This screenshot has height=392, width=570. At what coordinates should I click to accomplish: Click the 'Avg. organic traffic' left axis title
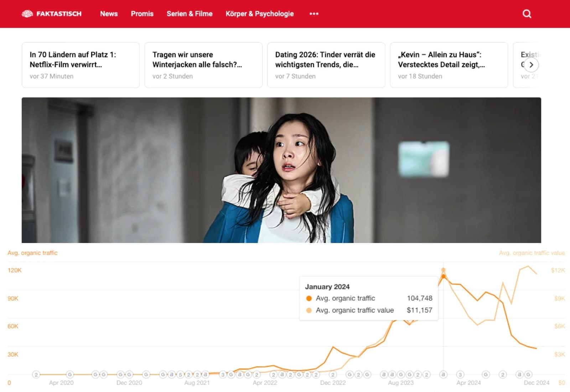pos(32,253)
